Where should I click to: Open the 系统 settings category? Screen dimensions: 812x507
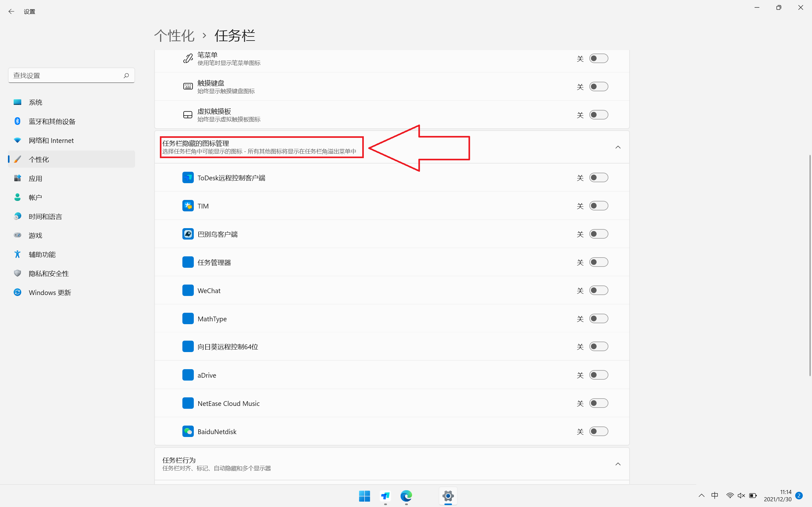pos(35,102)
